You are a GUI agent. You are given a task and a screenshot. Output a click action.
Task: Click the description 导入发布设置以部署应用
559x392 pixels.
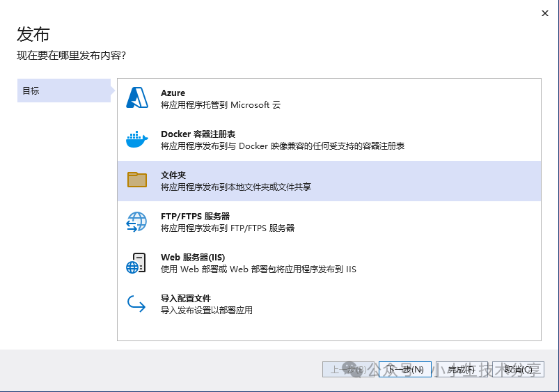pos(206,310)
